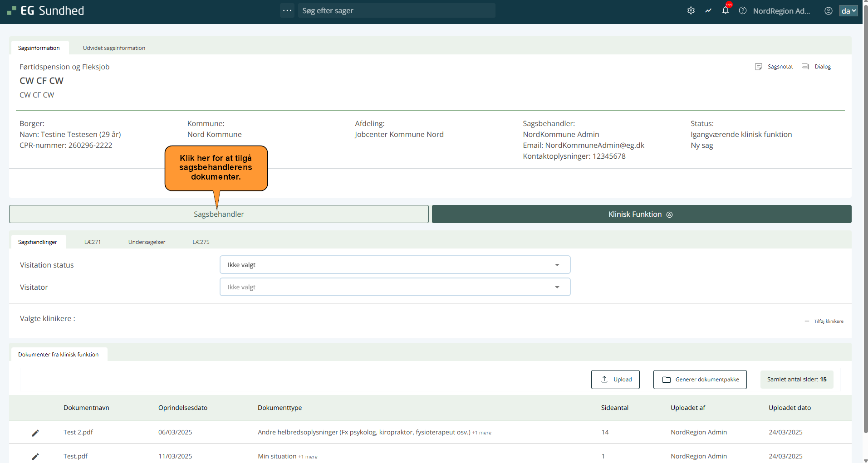Screen dimensions: 868x463
Task: Open the user profile avatar icon
Action: (828, 11)
